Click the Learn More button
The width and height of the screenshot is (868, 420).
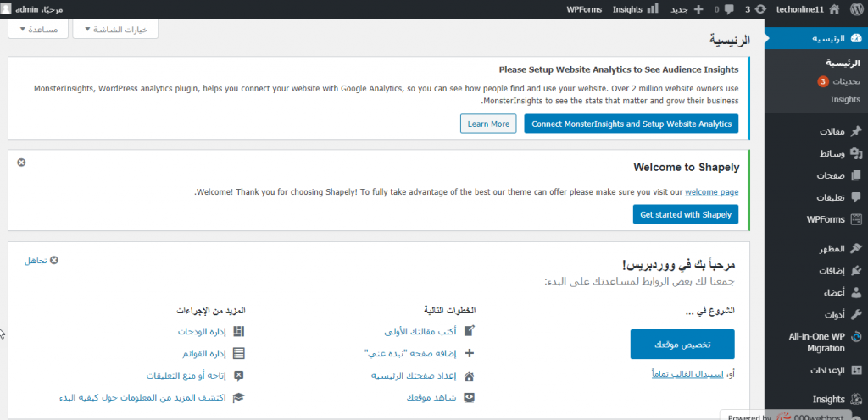click(x=488, y=124)
